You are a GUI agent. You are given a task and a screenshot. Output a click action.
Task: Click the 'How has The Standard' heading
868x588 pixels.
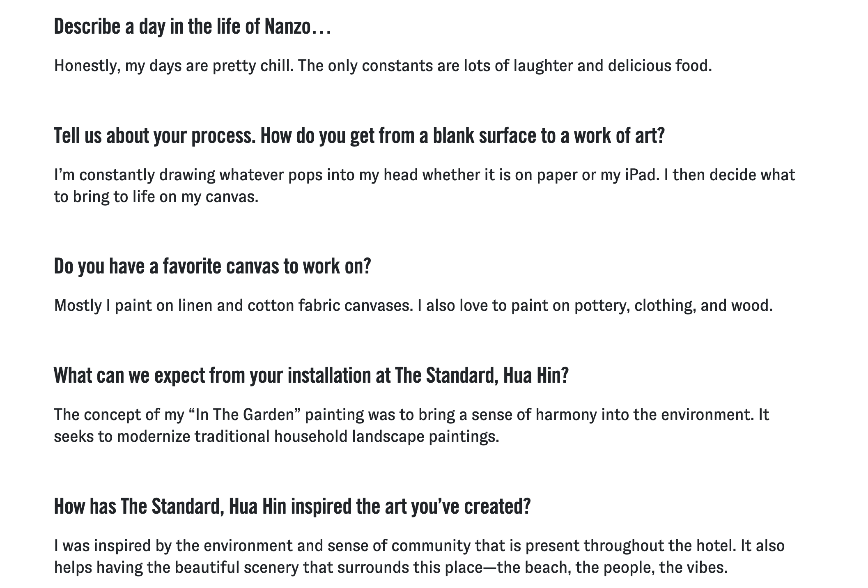point(292,506)
